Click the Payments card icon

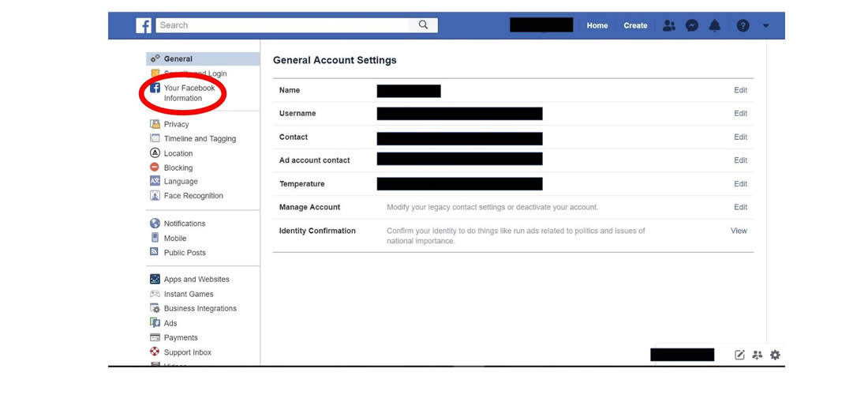pos(155,337)
